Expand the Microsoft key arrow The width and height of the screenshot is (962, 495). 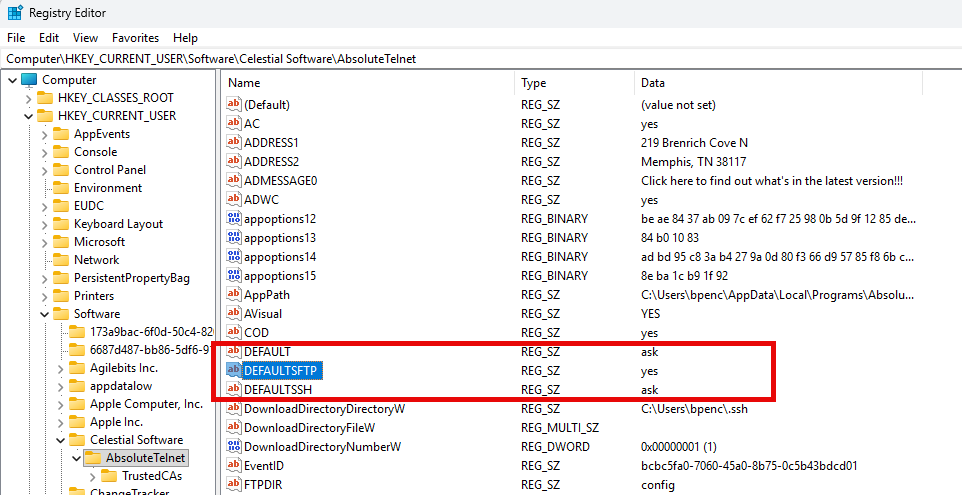tap(44, 242)
